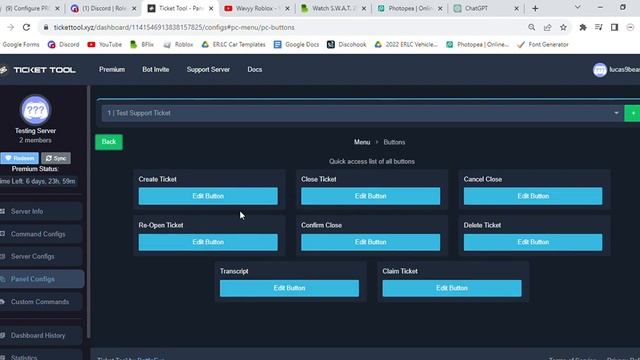Viewport: 640px width, 360px height.
Task: Open the Roblox bookmark
Action: [178, 44]
